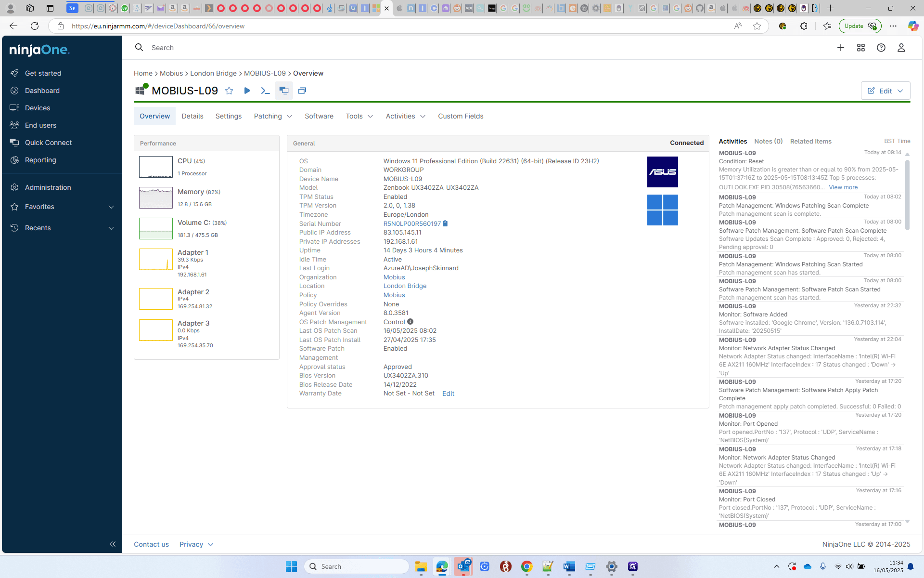The height and width of the screenshot is (578, 924).
Task: Open the Memory performance chart
Action: coord(156,197)
